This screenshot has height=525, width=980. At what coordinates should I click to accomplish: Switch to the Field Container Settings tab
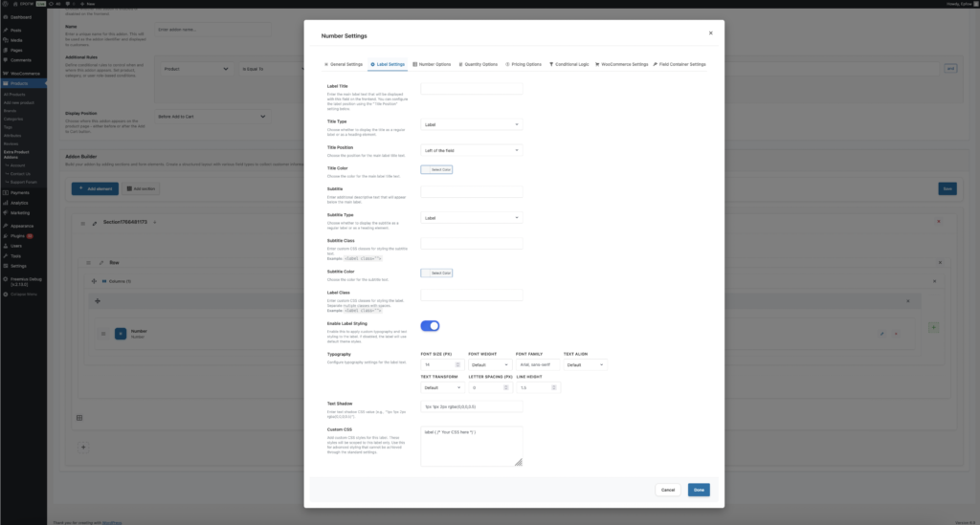[681, 64]
